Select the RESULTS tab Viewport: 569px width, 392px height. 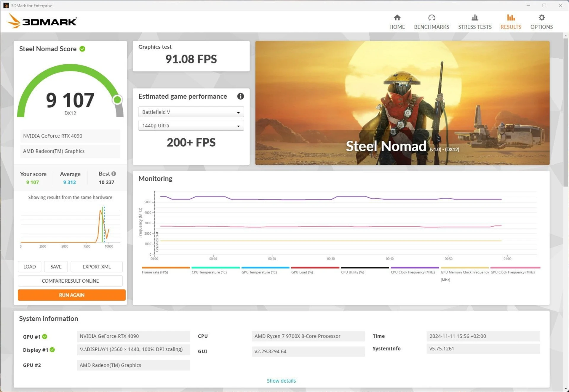[x=511, y=22]
